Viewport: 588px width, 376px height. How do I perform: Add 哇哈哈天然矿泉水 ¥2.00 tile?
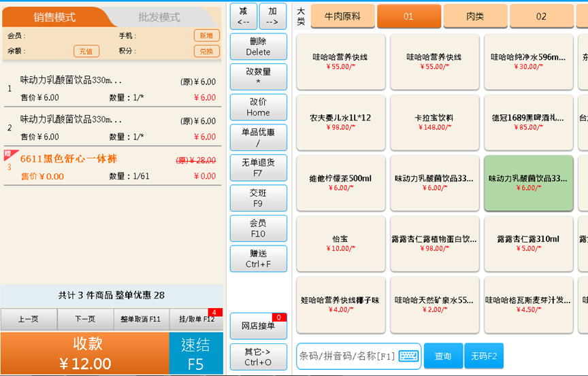(x=435, y=305)
